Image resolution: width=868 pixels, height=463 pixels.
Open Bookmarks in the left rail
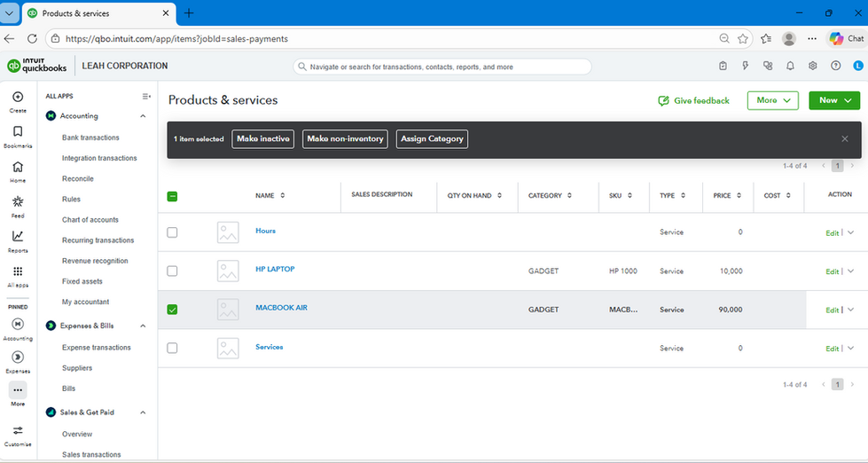click(x=18, y=132)
